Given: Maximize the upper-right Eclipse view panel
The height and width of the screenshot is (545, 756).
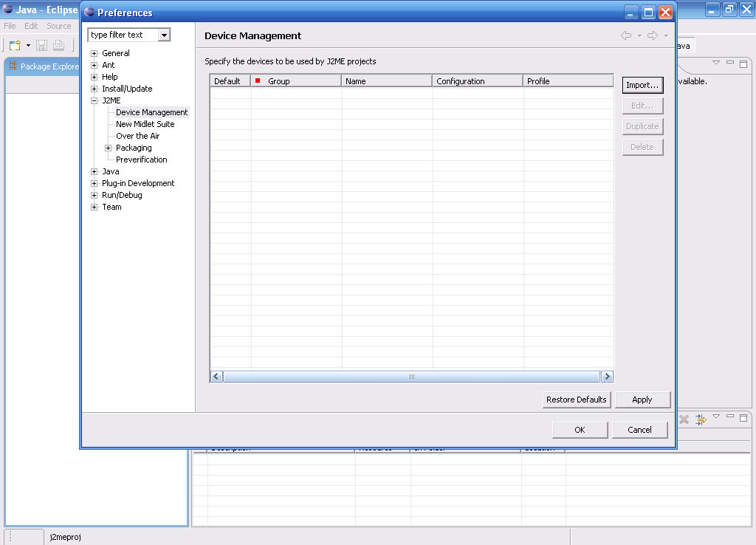Looking at the screenshot, I should pos(743,64).
